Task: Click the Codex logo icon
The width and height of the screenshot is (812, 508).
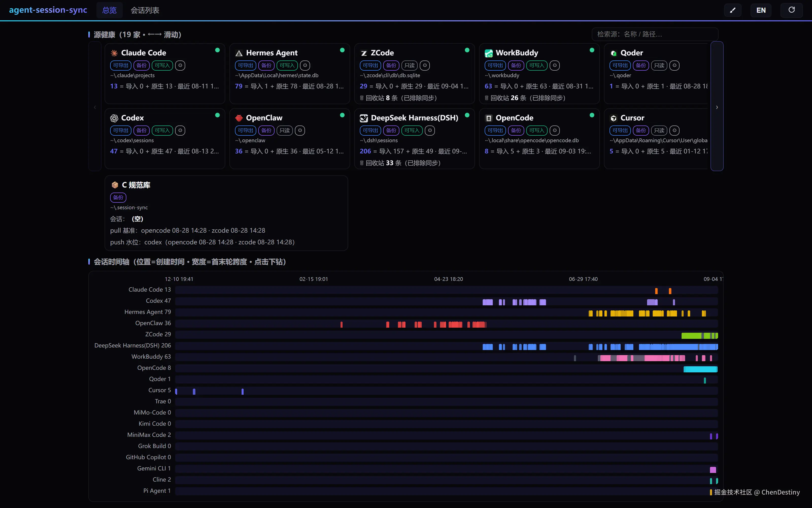Action: click(x=114, y=118)
